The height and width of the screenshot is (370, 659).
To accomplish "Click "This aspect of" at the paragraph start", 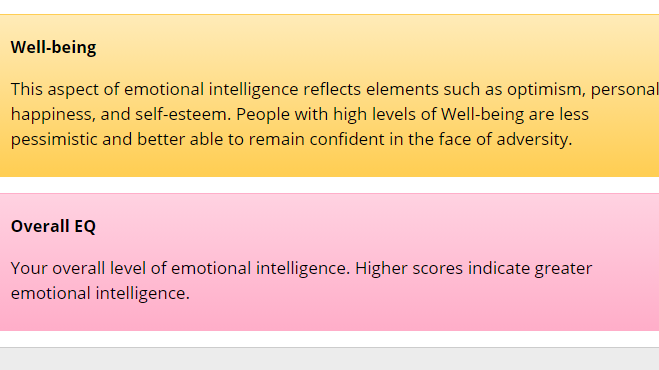I will (x=65, y=90).
